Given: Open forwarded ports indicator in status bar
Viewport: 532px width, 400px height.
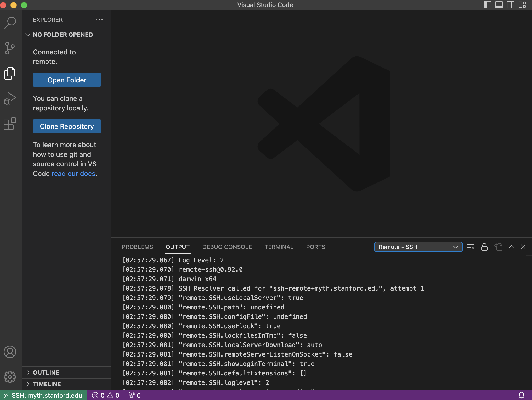Looking at the screenshot, I should click(135, 395).
